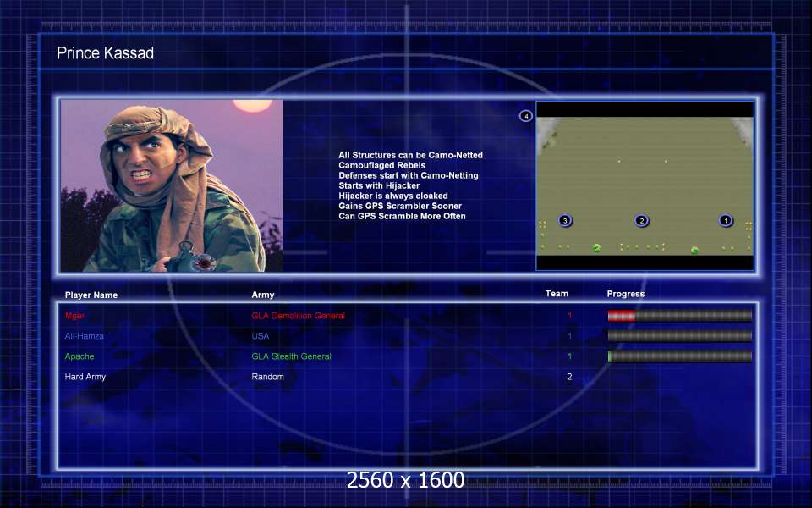The image size is (812, 508).
Task: Click 'Gains GPS Scrambler Sooner' line
Action: (400, 206)
